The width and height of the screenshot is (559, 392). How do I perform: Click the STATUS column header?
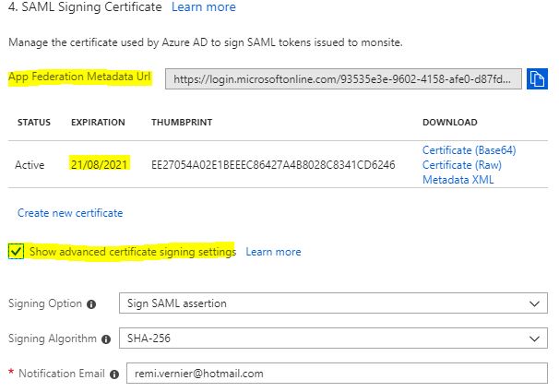[x=34, y=123]
